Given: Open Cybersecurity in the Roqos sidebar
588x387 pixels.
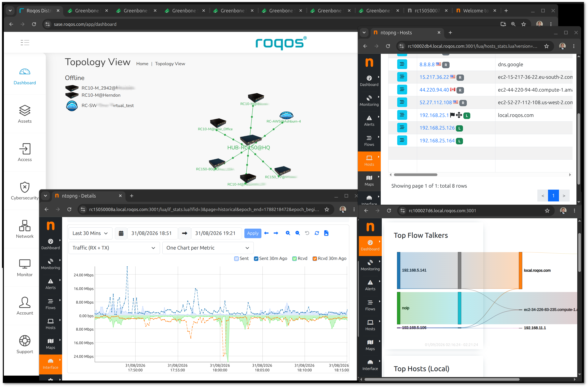Looking at the screenshot, I should [x=25, y=190].
